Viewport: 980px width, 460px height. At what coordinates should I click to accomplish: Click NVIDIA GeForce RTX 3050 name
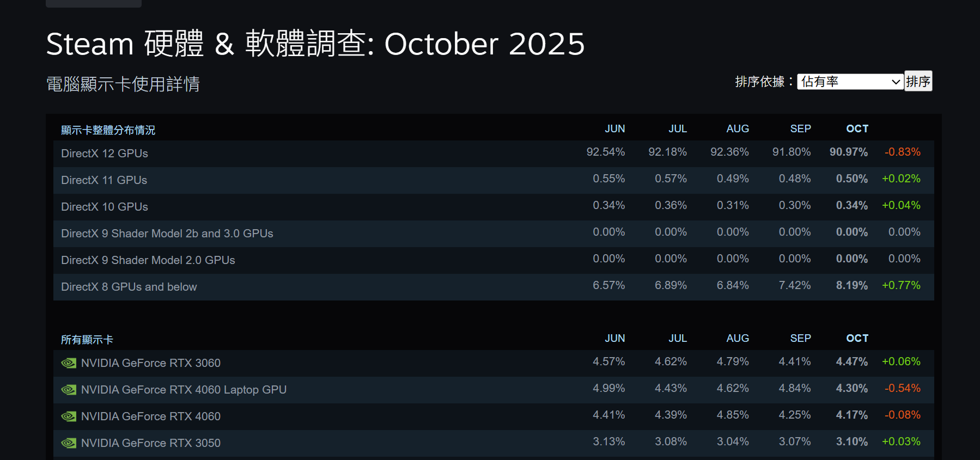tap(151, 443)
